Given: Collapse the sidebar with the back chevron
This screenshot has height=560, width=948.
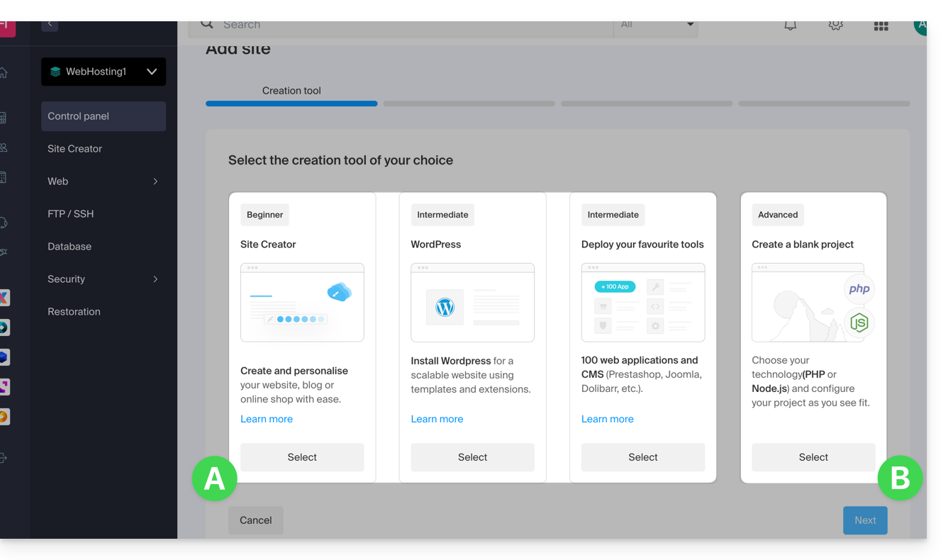Looking at the screenshot, I should [50, 25].
